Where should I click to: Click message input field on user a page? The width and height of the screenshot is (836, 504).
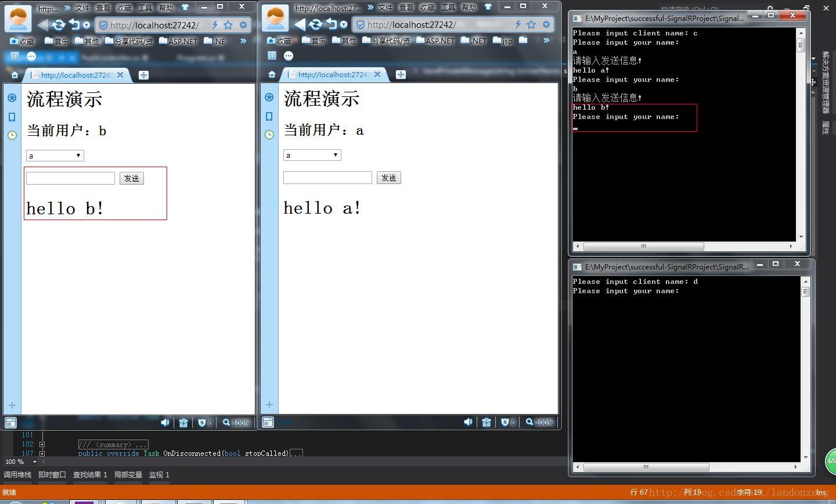(327, 178)
